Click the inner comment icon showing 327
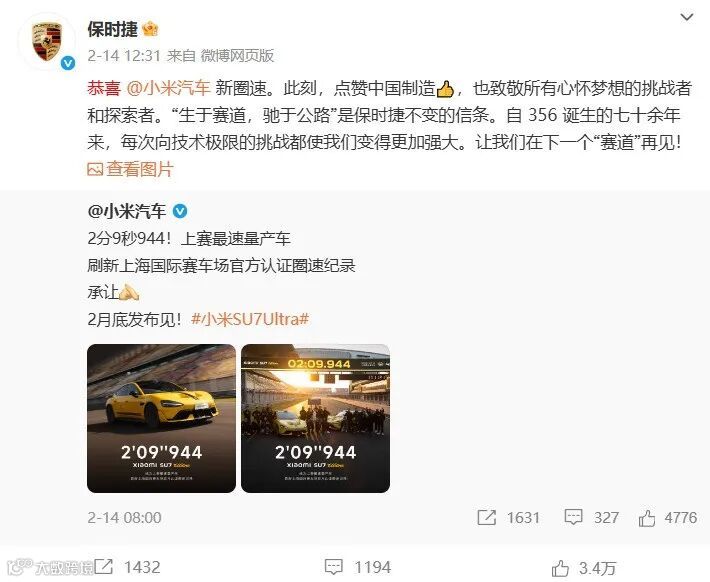This screenshot has width=710, height=582. [x=573, y=517]
